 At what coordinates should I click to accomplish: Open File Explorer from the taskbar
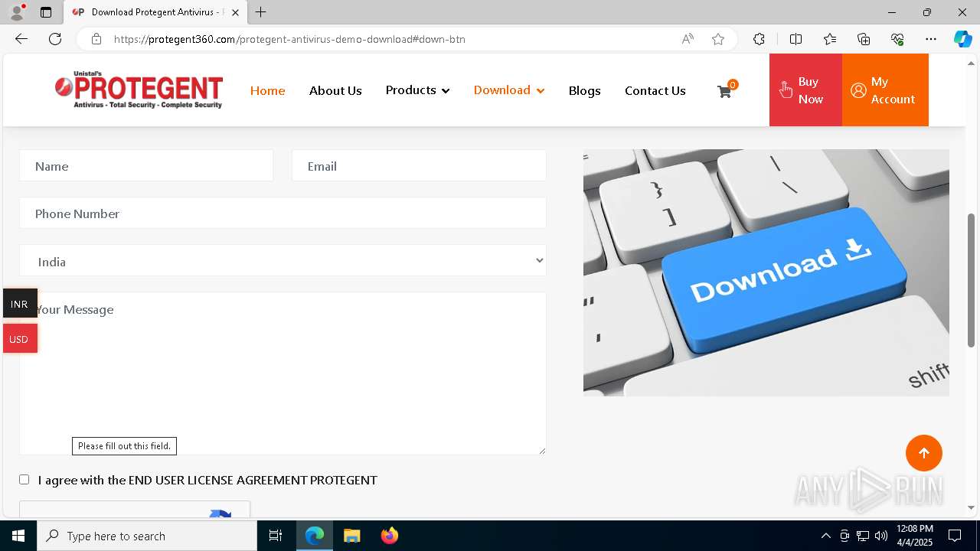(351, 536)
